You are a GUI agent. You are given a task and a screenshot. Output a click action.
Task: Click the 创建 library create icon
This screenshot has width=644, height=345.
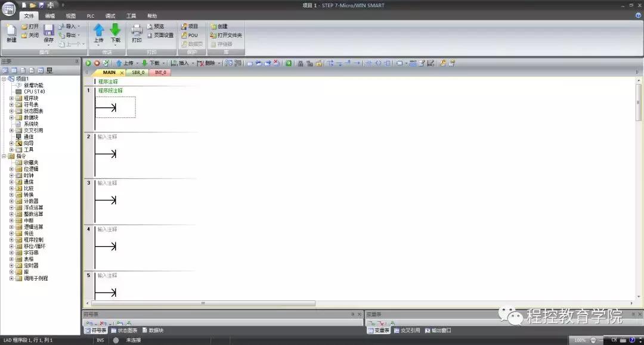click(x=213, y=26)
